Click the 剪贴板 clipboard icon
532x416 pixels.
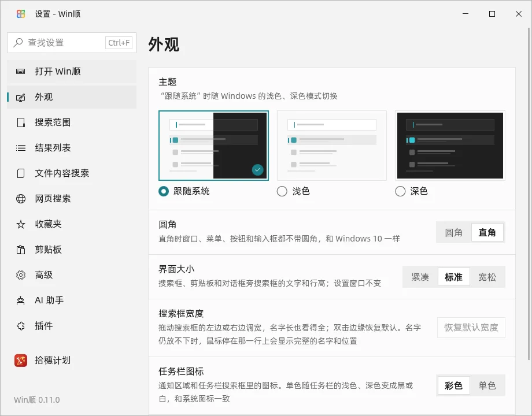coord(21,250)
